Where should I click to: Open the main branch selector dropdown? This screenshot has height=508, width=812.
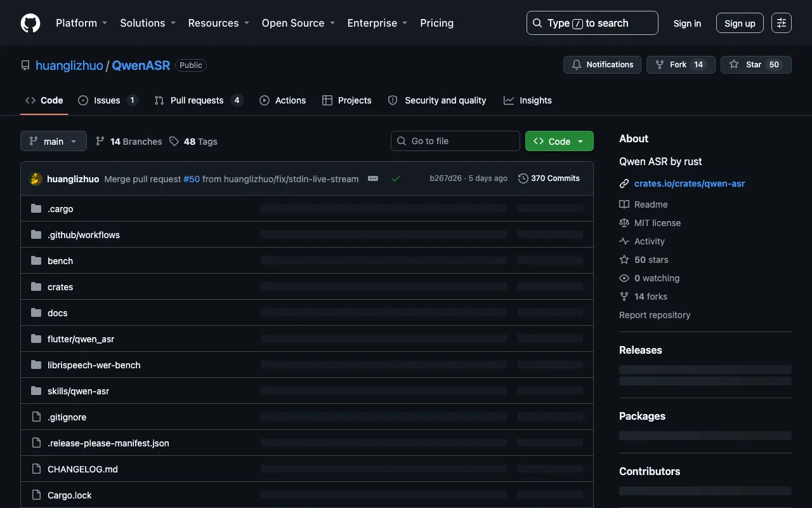53,141
